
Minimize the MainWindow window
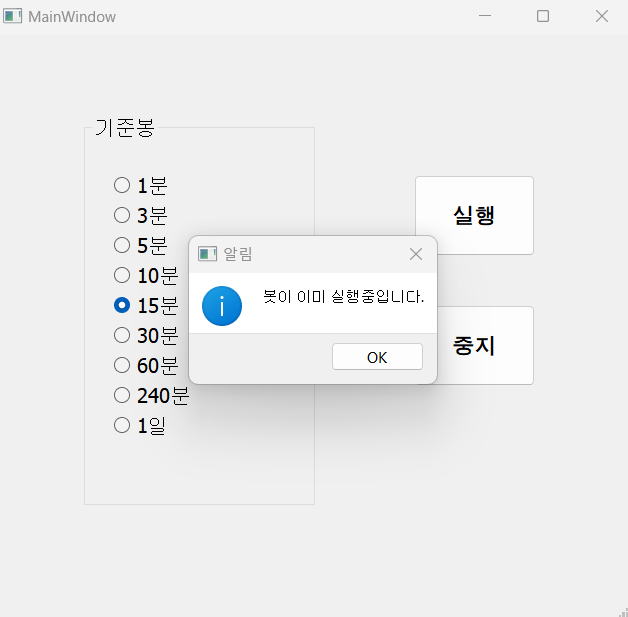click(x=485, y=16)
